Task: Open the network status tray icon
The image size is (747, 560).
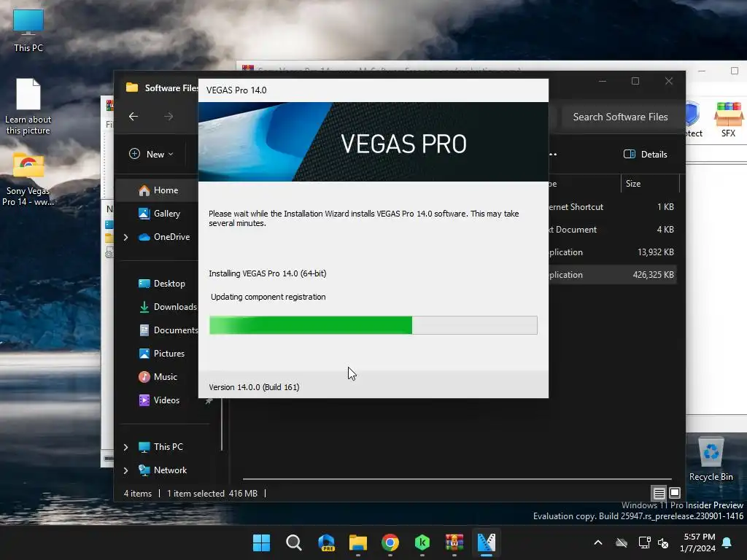Action: (x=645, y=542)
